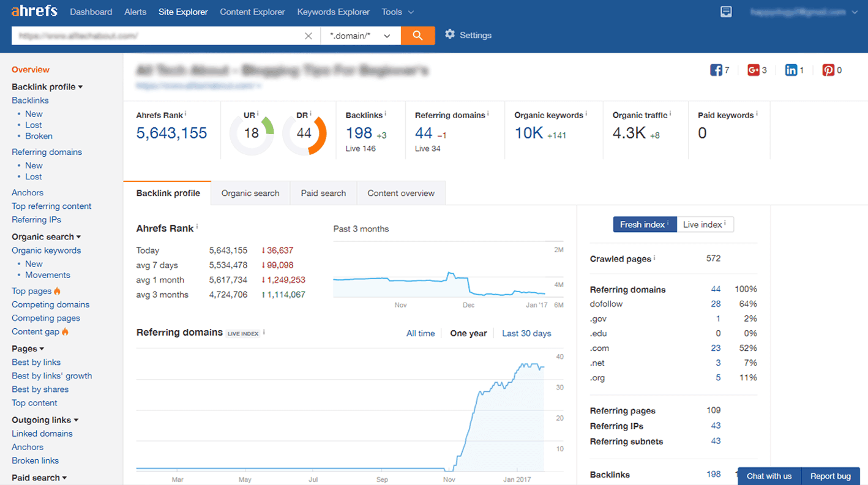Click the .org domains count 5
Viewport: 868px width, 485px height.
pyautogui.click(x=718, y=378)
